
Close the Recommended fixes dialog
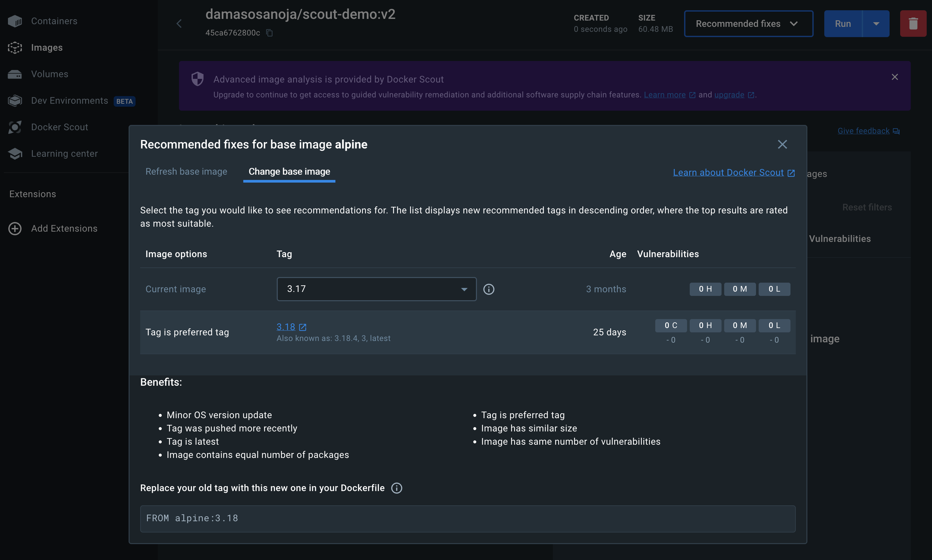(782, 144)
